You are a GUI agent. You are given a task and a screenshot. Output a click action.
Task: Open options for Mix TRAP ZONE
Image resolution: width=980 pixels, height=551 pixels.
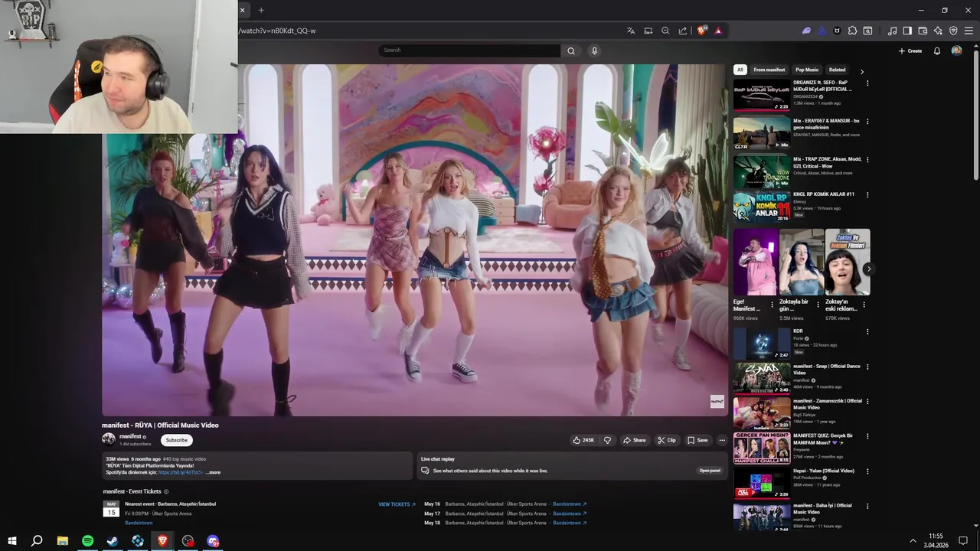coord(867,159)
